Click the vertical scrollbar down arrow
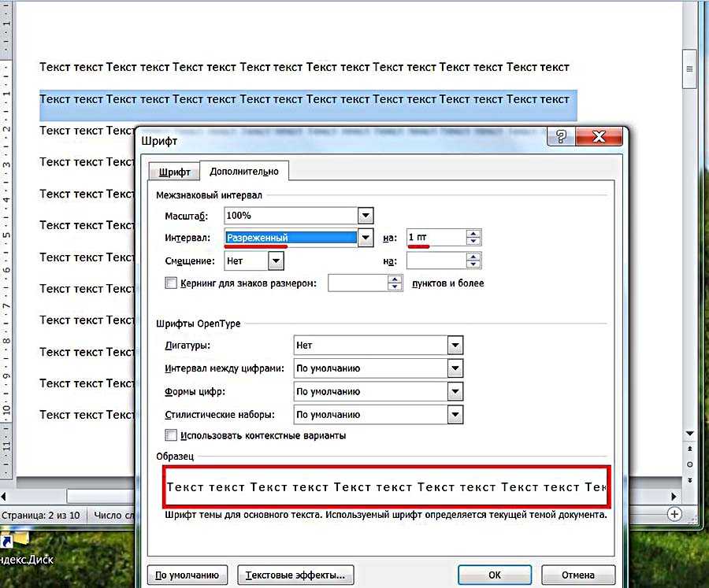 (690, 434)
